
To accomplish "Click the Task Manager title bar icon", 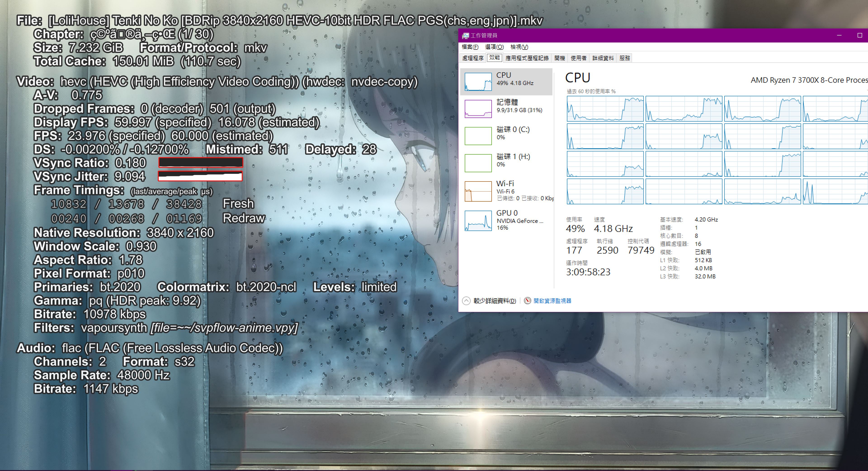I will pos(465,35).
